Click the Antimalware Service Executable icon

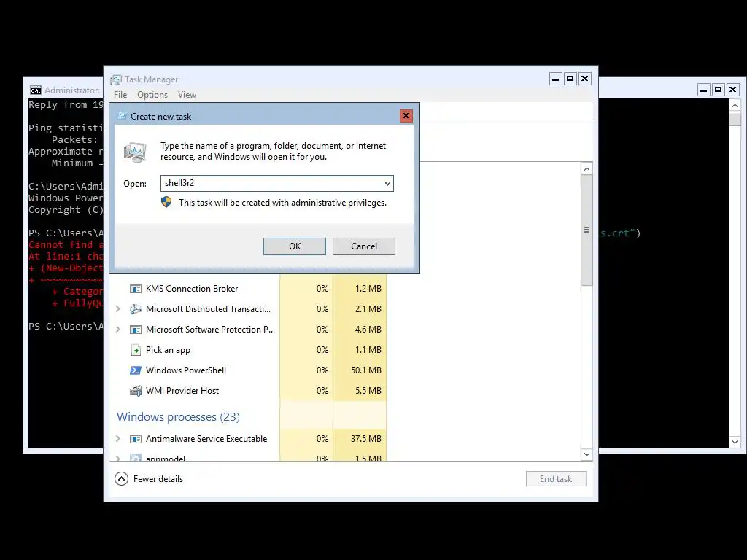click(x=136, y=439)
